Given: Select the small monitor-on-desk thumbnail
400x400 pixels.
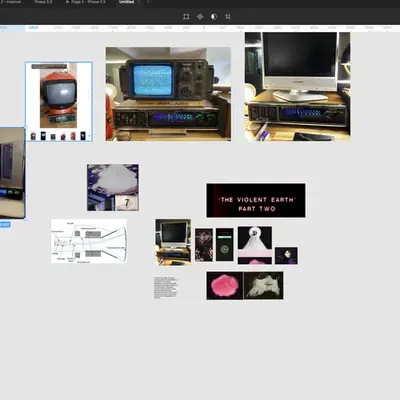Looking at the screenshot, I should click(x=173, y=242).
